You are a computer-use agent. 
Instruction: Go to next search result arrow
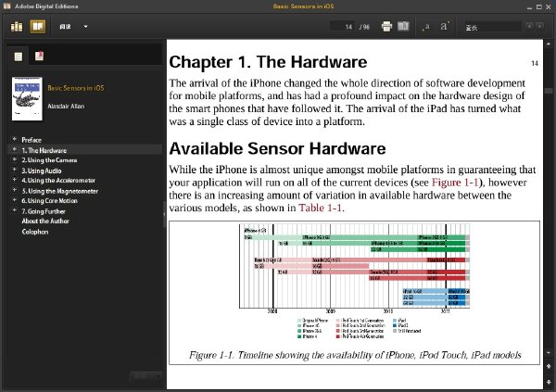point(539,26)
